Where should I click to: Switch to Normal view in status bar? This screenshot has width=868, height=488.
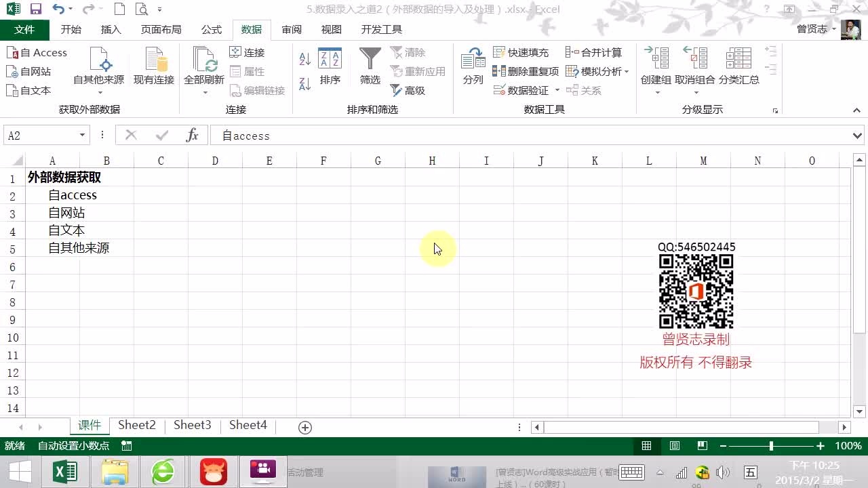coord(646,446)
